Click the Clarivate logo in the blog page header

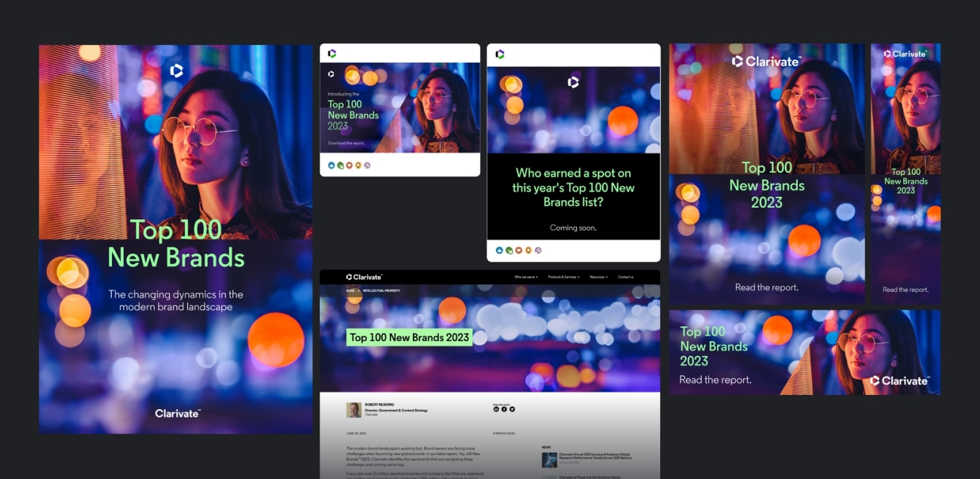364,277
